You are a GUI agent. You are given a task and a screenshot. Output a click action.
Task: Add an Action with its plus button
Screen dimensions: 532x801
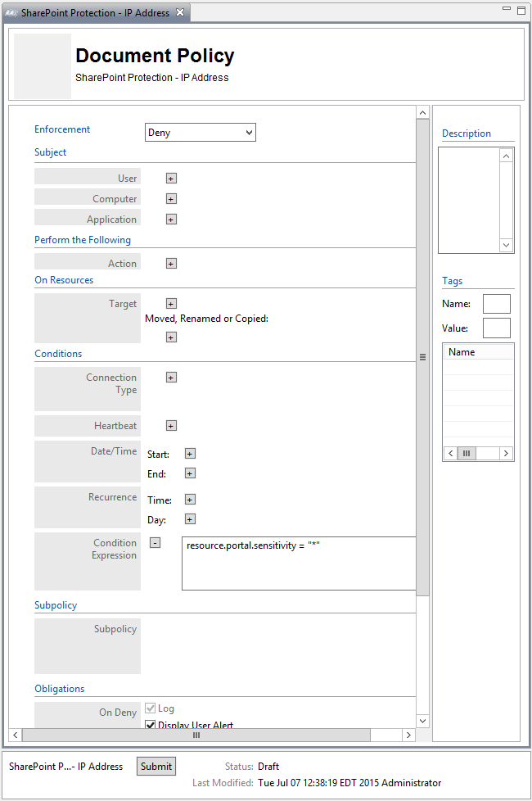(x=172, y=264)
